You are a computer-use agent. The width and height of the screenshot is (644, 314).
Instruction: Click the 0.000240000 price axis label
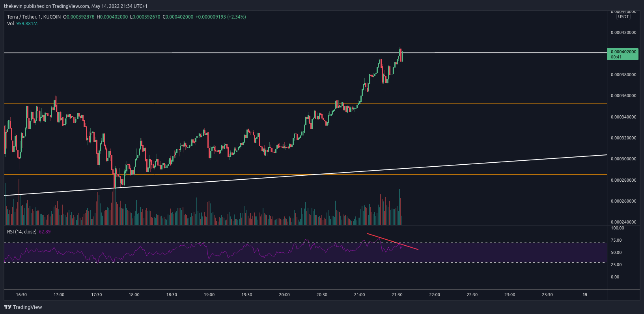(x=623, y=222)
